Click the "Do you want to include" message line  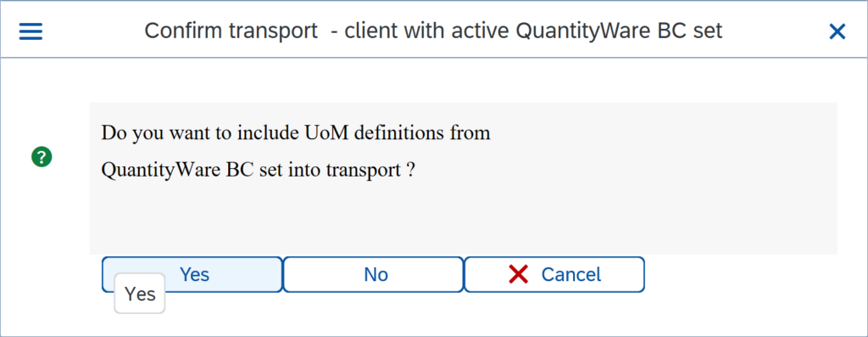[296, 133]
